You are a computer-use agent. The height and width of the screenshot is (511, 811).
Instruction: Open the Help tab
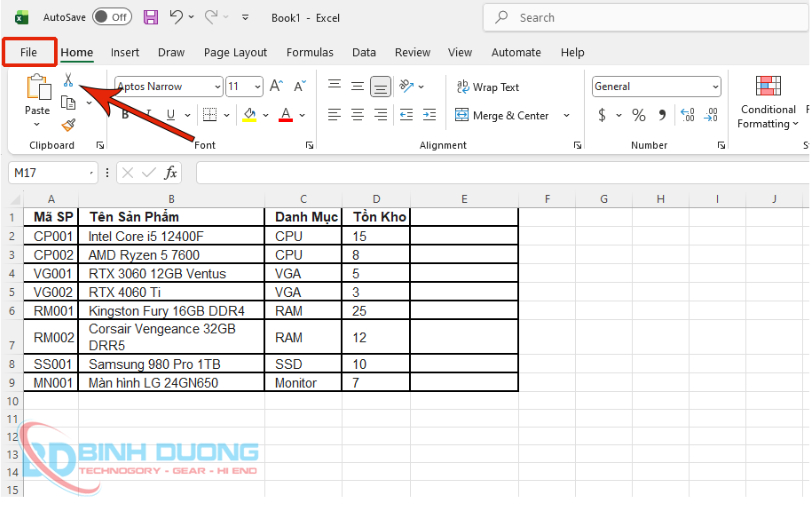point(572,52)
